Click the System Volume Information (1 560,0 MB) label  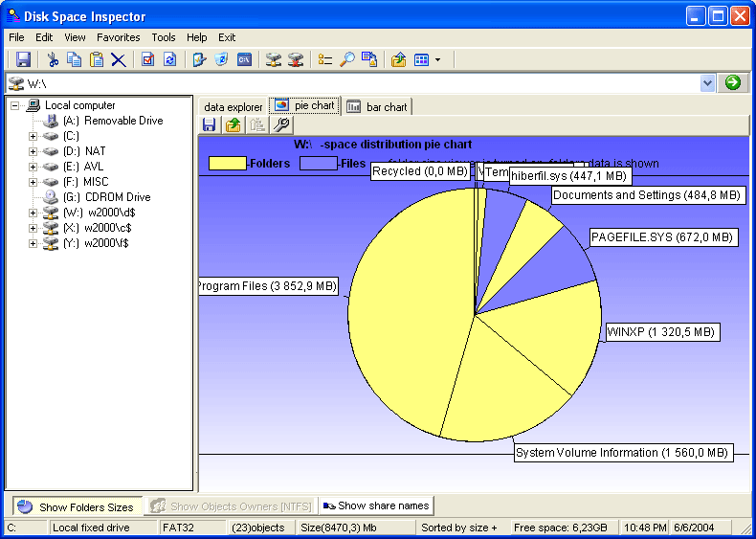tap(624, 453)
